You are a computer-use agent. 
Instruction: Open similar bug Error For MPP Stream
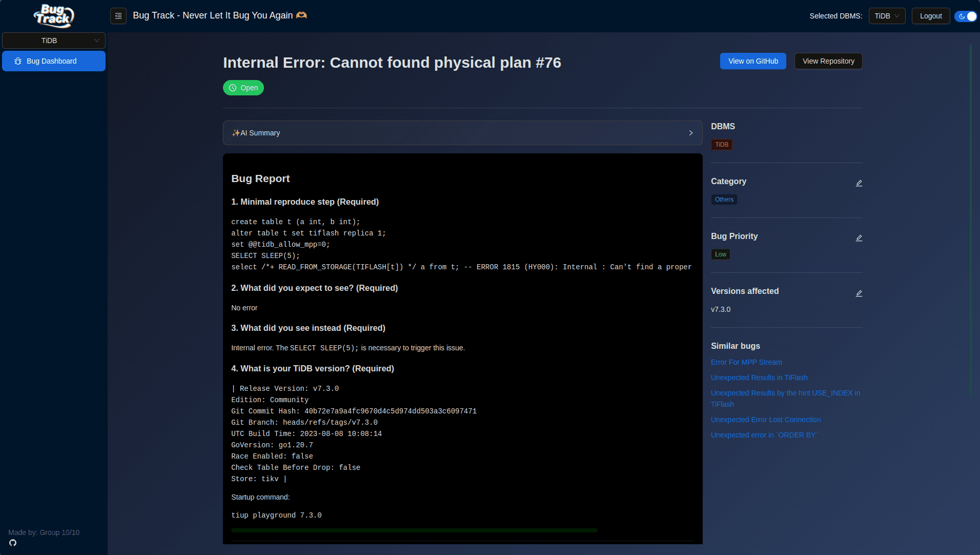pos(746,362)
